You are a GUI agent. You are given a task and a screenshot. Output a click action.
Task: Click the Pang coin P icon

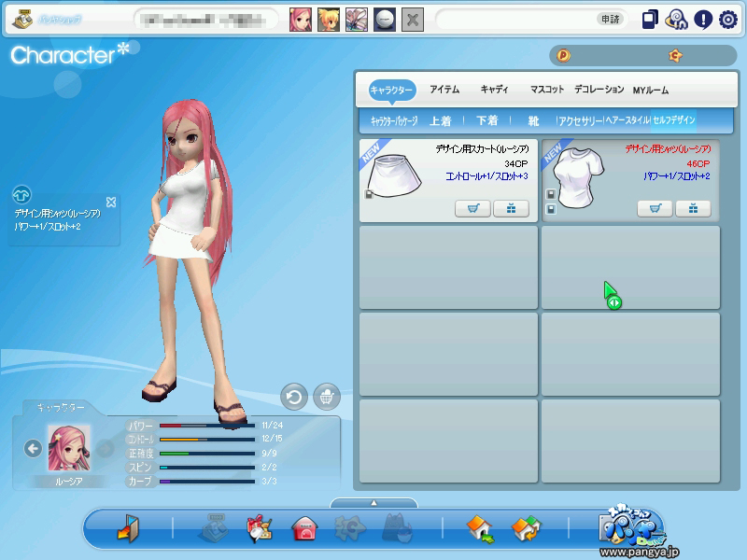pos(563,56)
